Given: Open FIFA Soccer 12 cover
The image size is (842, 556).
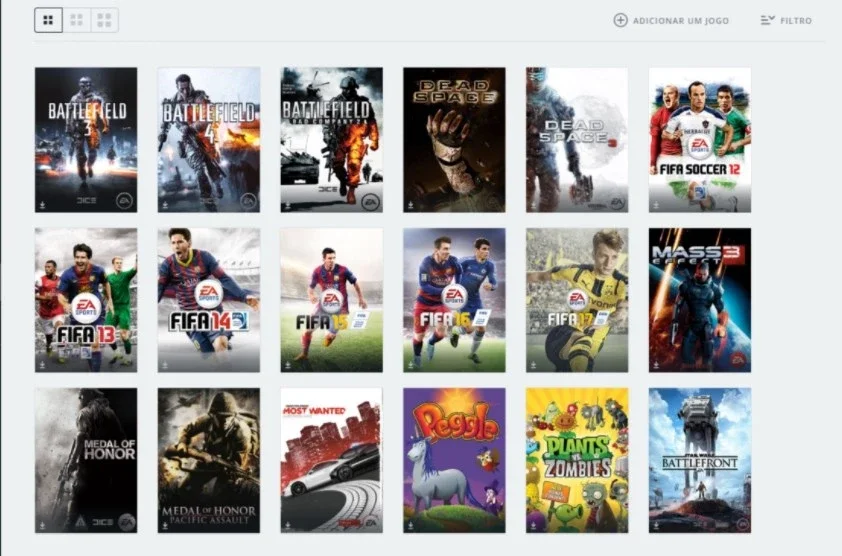Looking at the screenshot, I should (700, 140).
